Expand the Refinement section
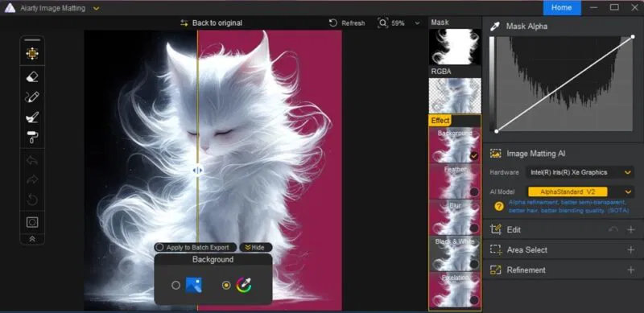 [x=631, y=270]
